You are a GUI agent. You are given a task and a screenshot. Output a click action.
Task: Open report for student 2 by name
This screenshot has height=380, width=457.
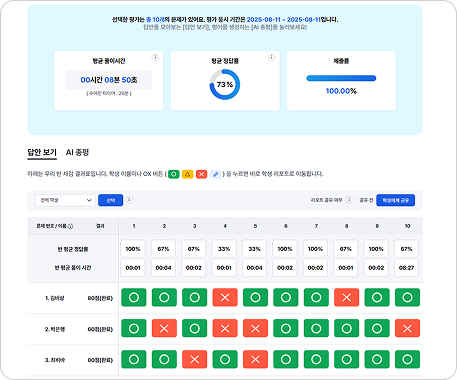[55, 329]
